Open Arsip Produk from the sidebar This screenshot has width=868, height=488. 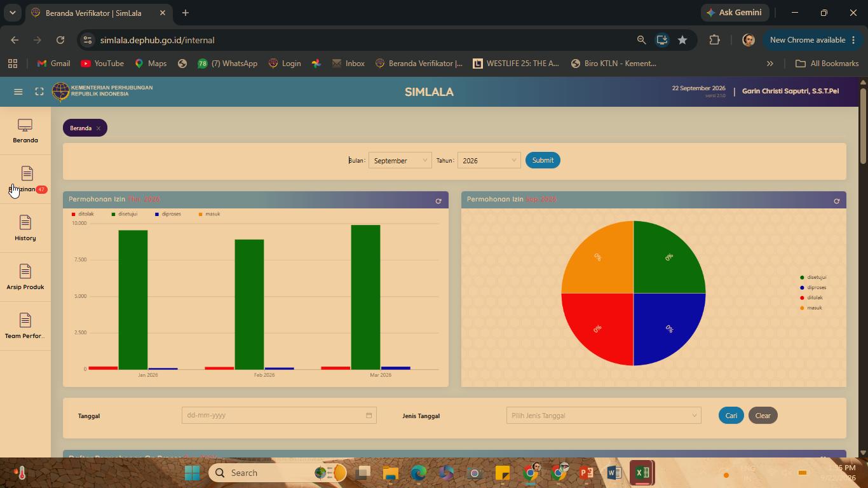pyautogui.click(x=25, y=277)
